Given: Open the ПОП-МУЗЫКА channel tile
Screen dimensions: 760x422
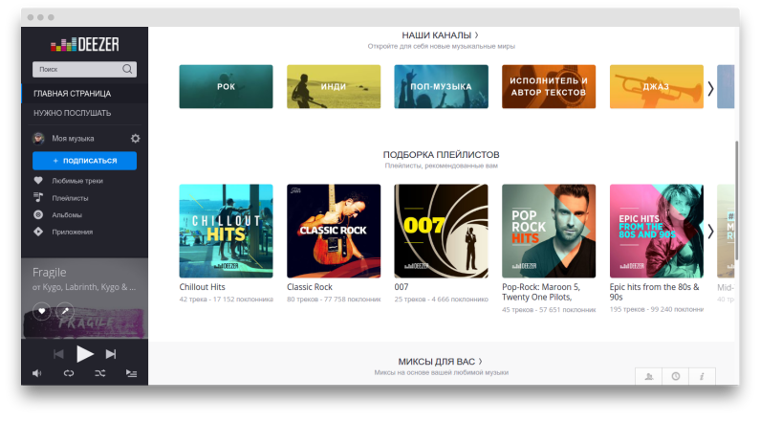Looking at the screenshot, I should 441,87.
